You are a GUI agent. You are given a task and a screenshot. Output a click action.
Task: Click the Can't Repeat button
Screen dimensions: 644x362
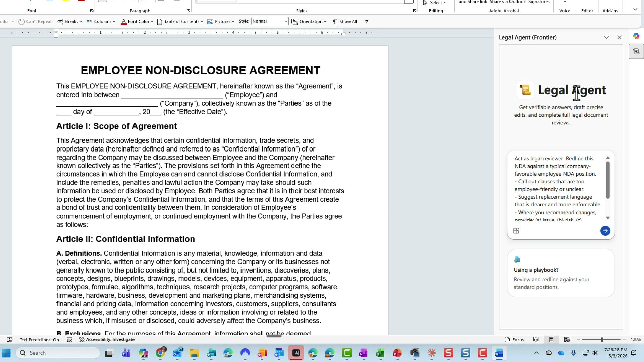(x=35, y=22)
